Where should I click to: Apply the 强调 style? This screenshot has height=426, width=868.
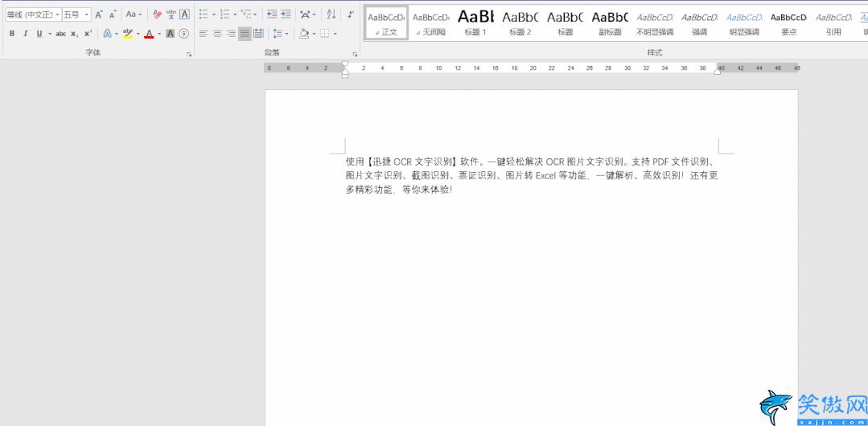coord(700,23)
